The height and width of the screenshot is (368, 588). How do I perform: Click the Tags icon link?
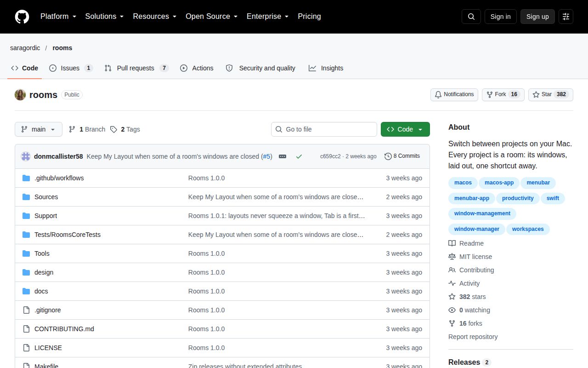click(125, 129)
